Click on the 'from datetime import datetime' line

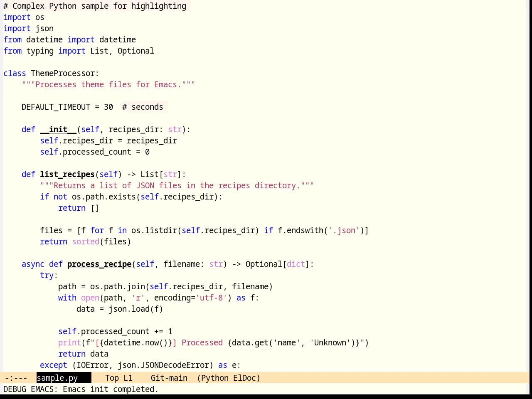click(69, 39)
